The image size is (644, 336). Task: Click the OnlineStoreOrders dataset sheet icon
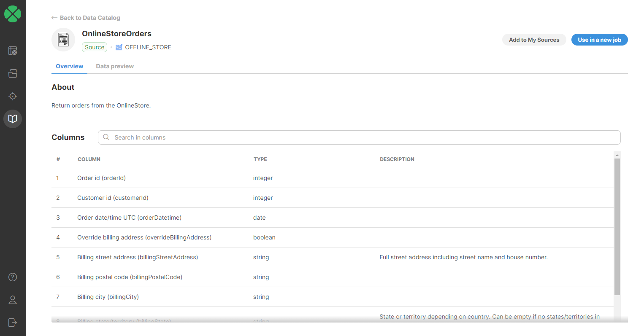[x=63, y=40]
